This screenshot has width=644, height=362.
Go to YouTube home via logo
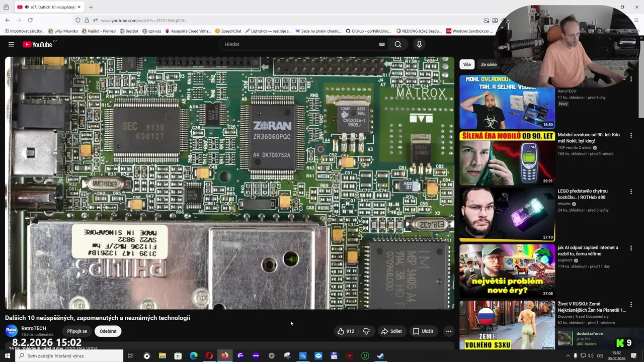coord(38,44)
